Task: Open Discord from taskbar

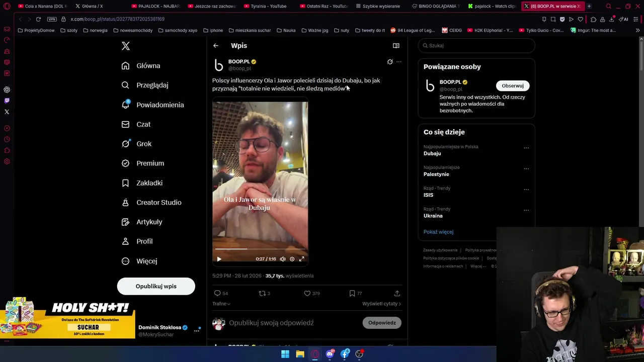Action: [x=330, y=354]
